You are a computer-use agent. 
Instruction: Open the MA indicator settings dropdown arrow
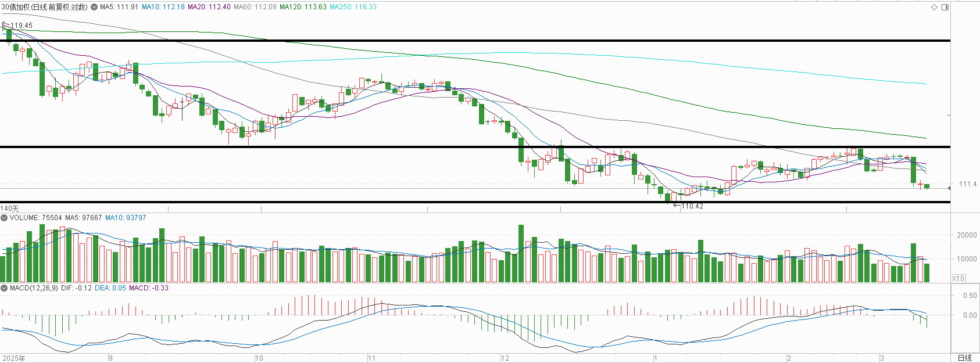tap(94, 7)
